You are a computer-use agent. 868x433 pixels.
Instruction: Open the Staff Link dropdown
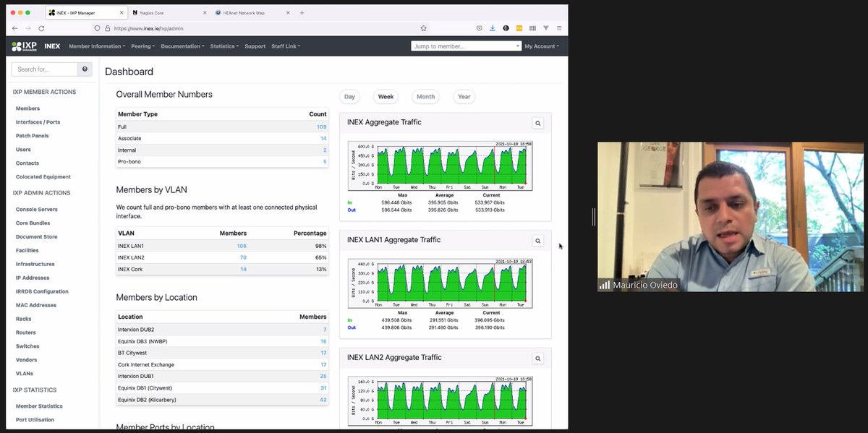286,46
